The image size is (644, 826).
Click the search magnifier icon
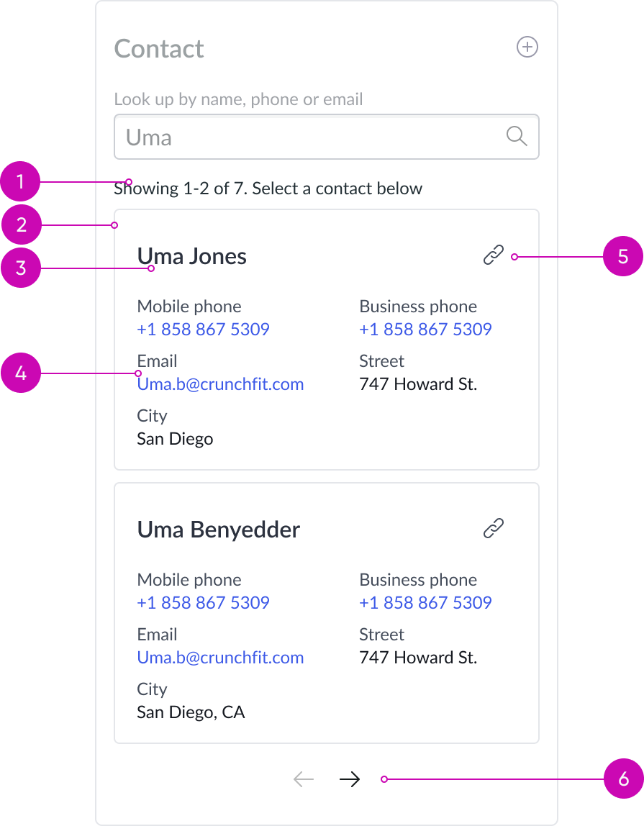[x=517, y=136]
